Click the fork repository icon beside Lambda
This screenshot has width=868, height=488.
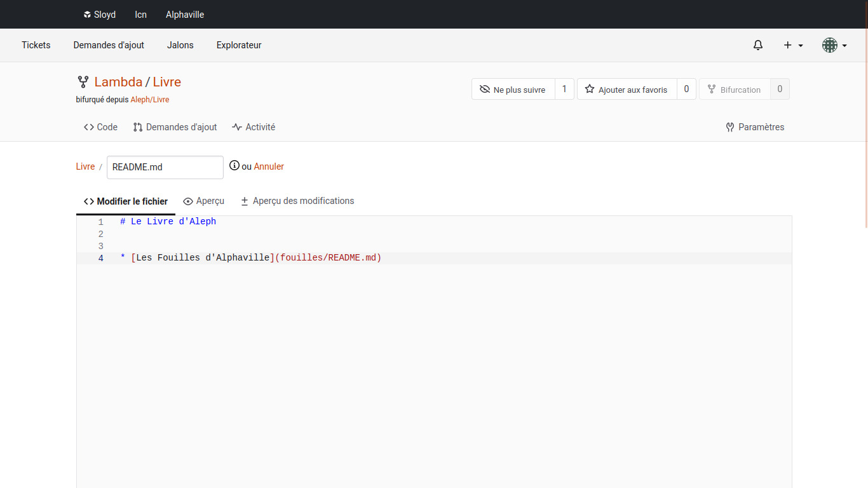point(83,82)
